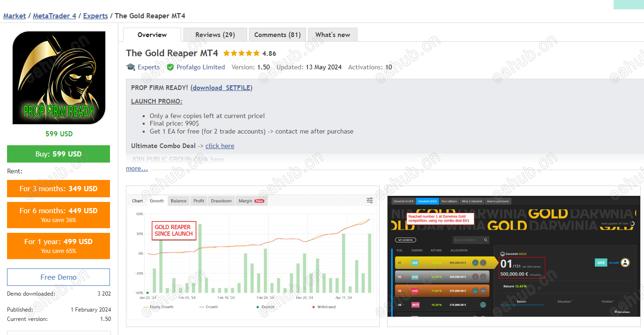Screen dimensions: 644x335
Task: Select the Growth chart tab
Action: click(x=157, y=201)
